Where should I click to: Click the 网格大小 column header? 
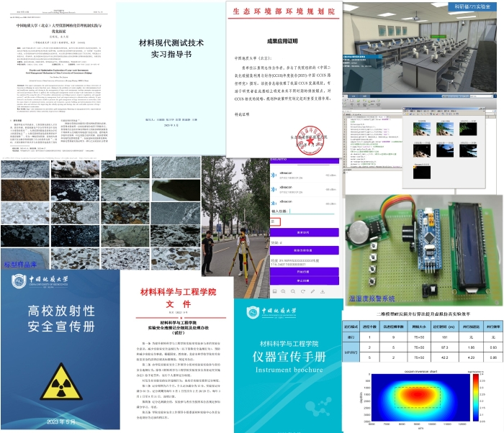pyautogui.click(x=419, y=327)
